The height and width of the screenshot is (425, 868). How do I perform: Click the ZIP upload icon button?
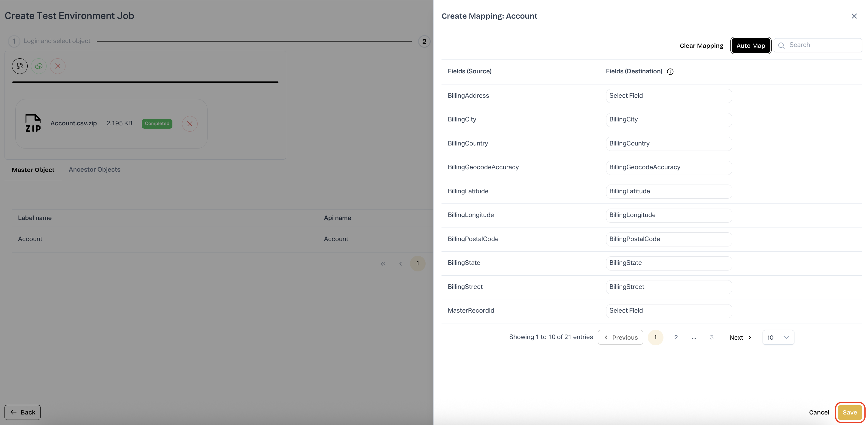[x=20, y=66]
